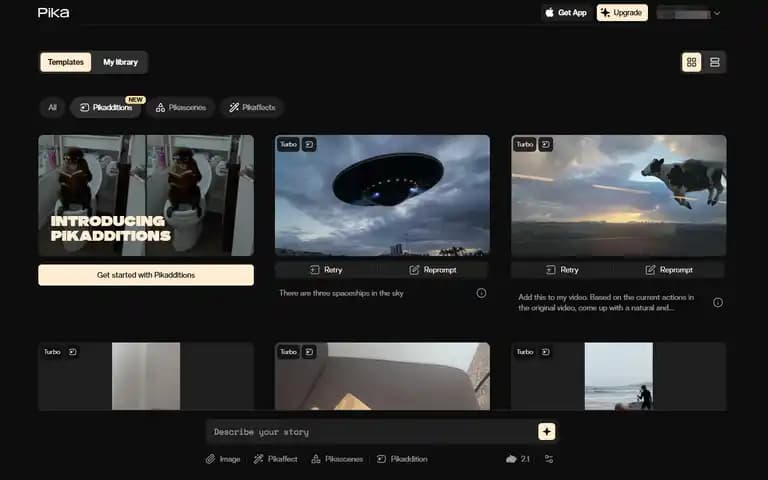
Task: Click Turbo label on spaceship video
Action: (x=288, y=144)
